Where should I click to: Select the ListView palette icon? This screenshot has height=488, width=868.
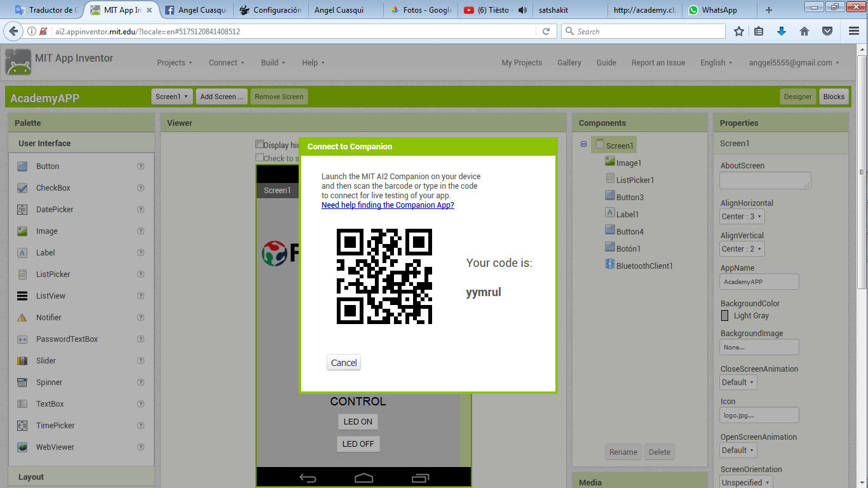(x=22, y=296)
